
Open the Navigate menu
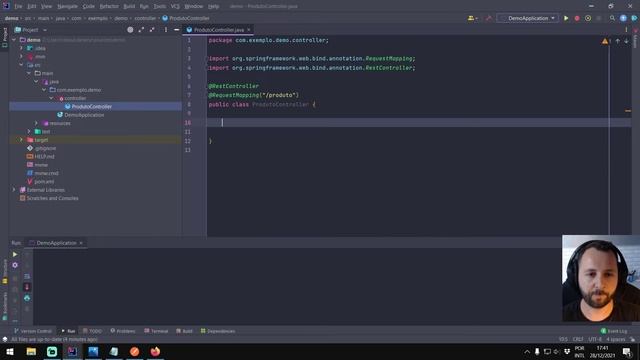tap(67, 7)
